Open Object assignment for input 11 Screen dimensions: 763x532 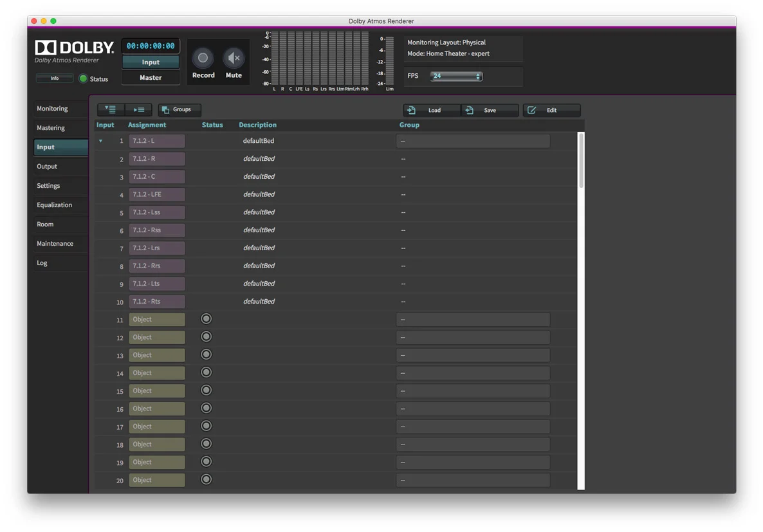click(157, 319)
